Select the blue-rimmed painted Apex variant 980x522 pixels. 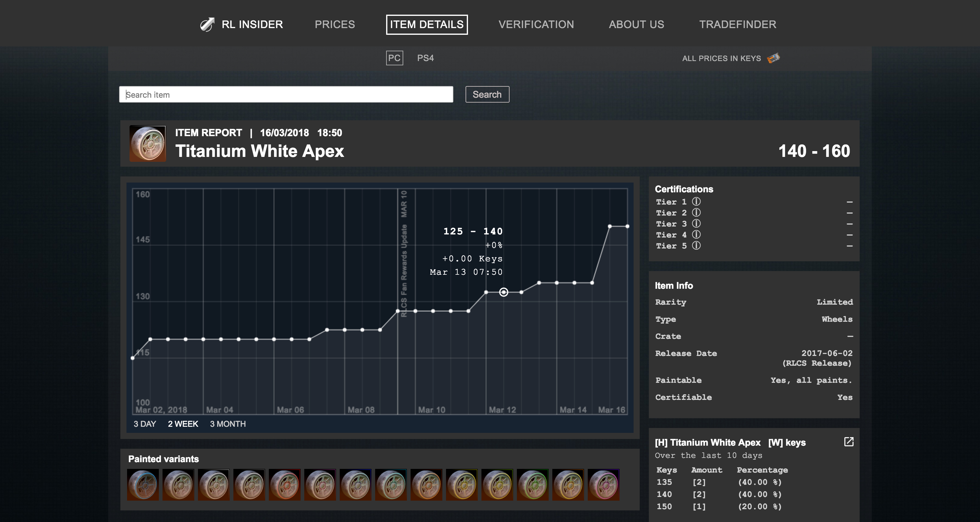coord(143,484)
